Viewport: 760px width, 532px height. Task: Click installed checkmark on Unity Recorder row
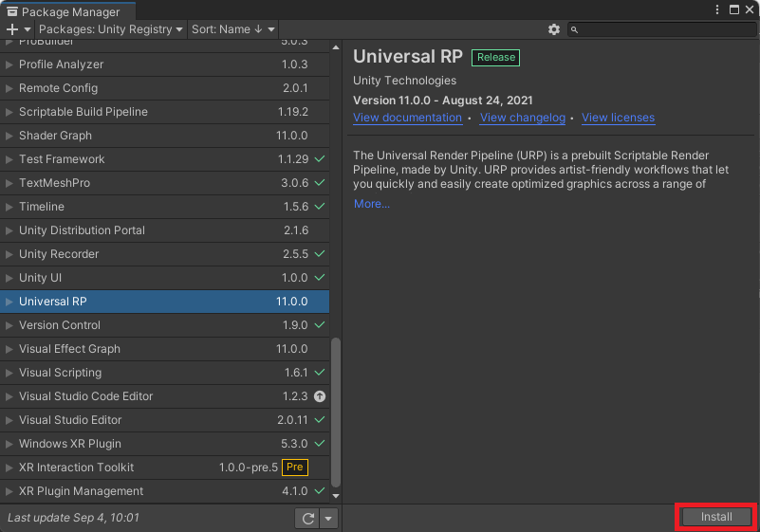(320, 254)
